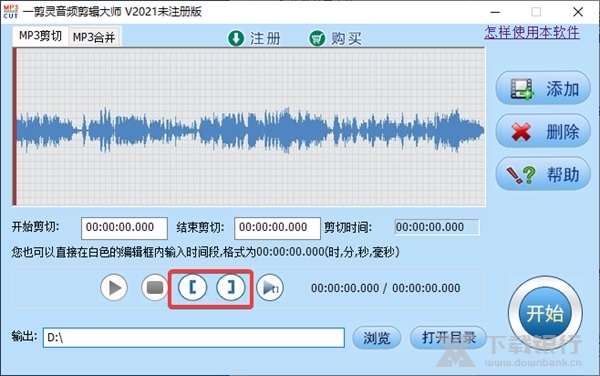
Task: Minimize the application window
Action: pos(495,12)
